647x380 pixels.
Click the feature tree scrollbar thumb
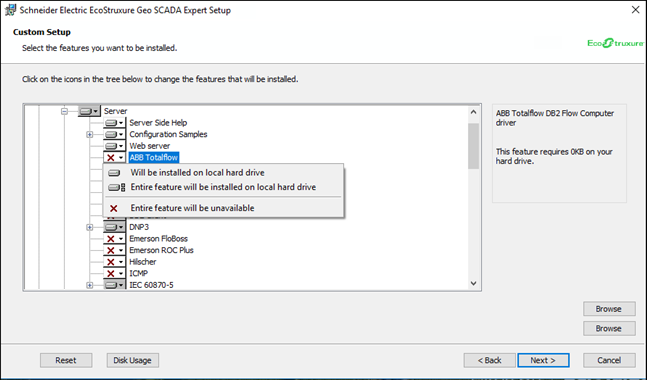473,146
